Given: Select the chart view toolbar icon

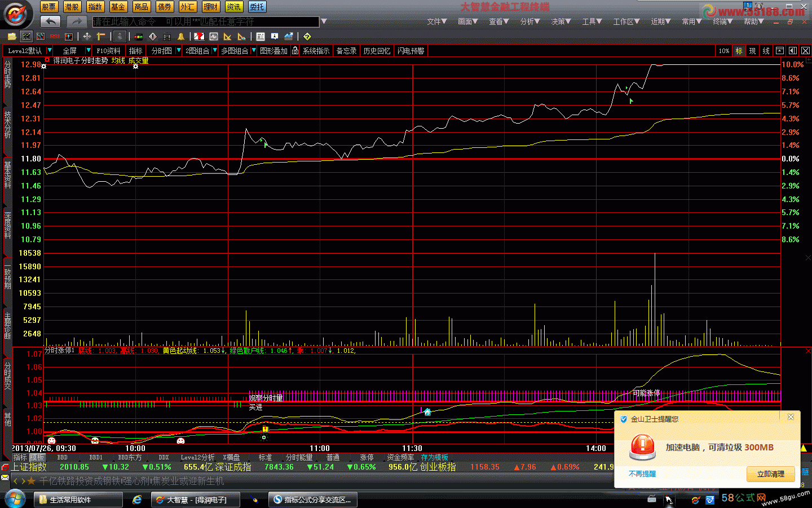Looking at the screenshot, I should 26,37.
